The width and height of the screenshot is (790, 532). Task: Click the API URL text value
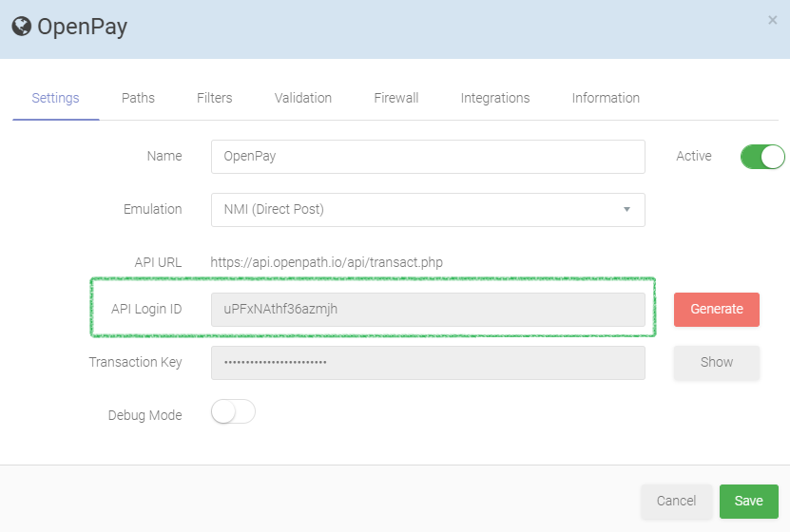(326, 262)
